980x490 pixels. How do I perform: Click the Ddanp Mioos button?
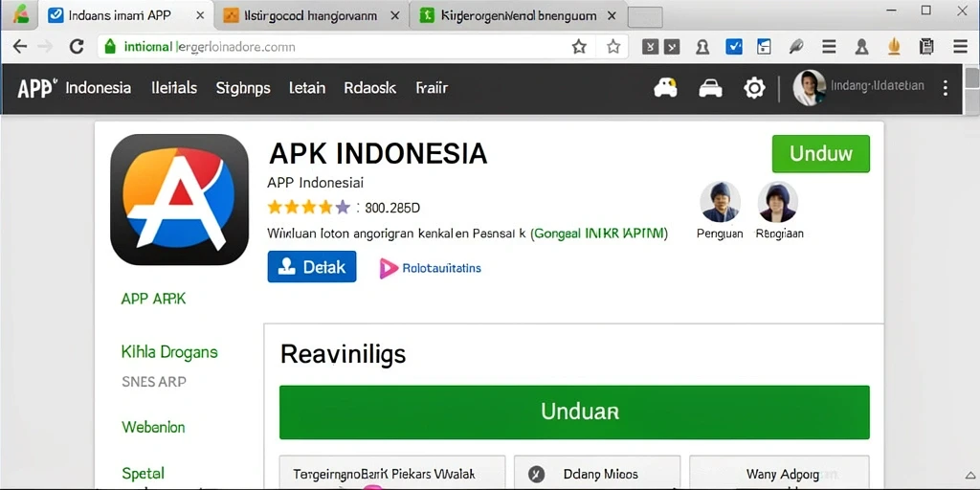(597, 473)
